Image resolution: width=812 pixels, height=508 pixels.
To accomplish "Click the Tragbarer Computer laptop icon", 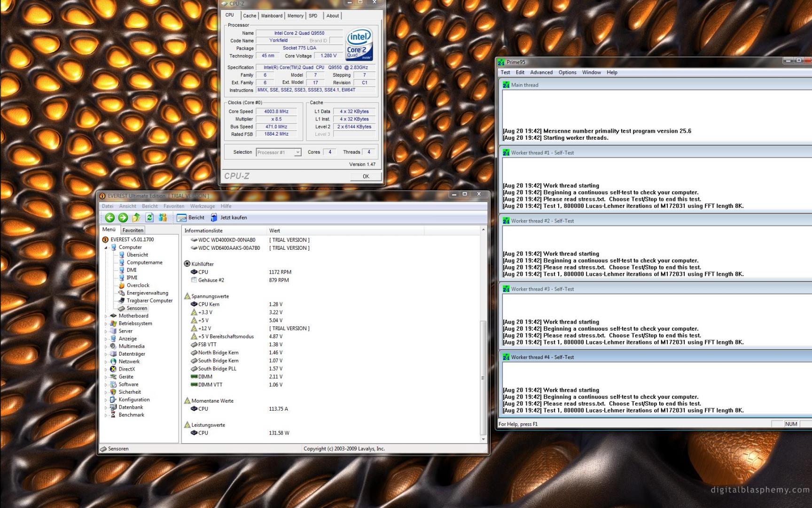I will coord(122,301).
